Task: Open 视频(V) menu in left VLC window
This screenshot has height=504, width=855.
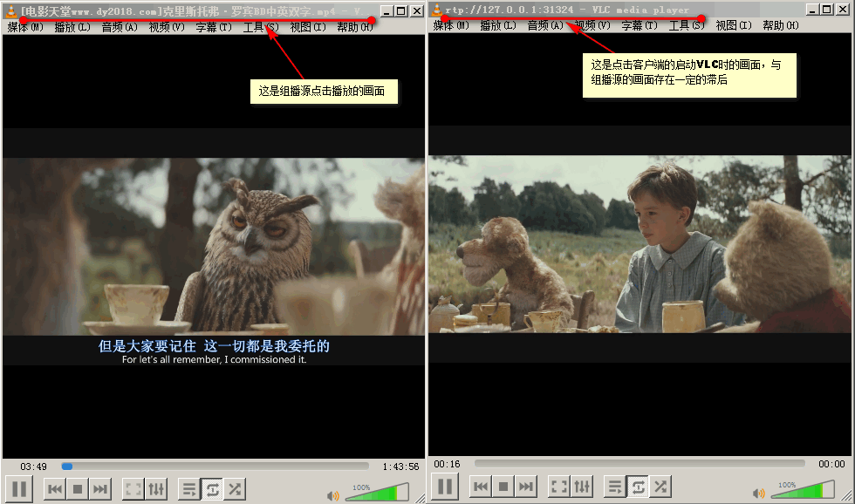Action: (x=167, y=27)
